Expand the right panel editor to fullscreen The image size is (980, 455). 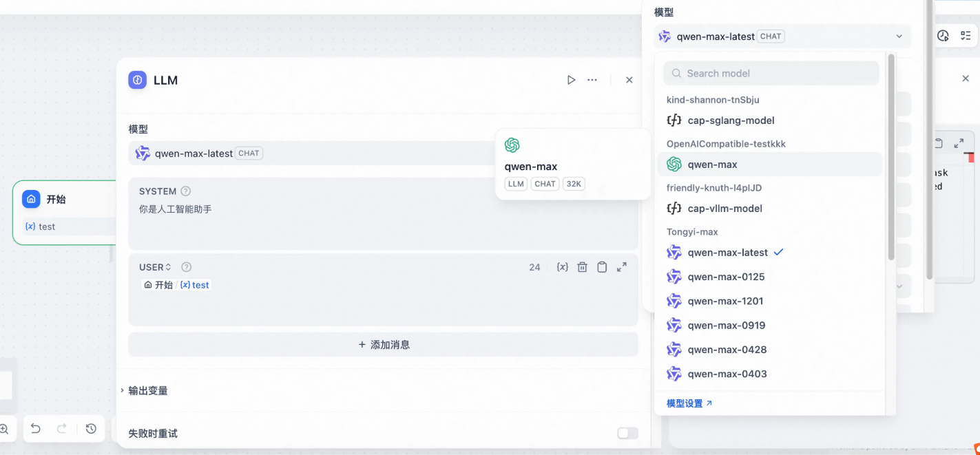point(959,143)
